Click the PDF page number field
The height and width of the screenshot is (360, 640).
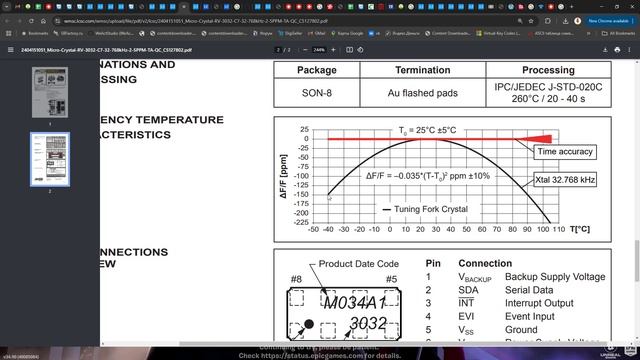(x=278, y=50)
